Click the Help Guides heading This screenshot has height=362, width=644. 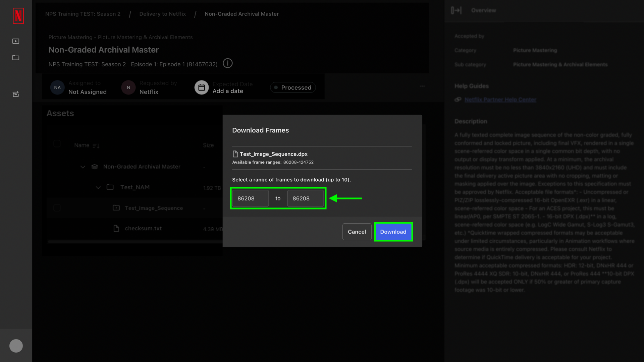click(471, 86)
